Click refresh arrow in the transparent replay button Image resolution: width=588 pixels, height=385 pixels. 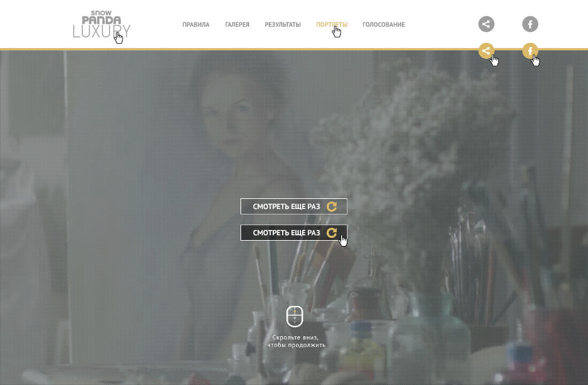pos(331,206)
